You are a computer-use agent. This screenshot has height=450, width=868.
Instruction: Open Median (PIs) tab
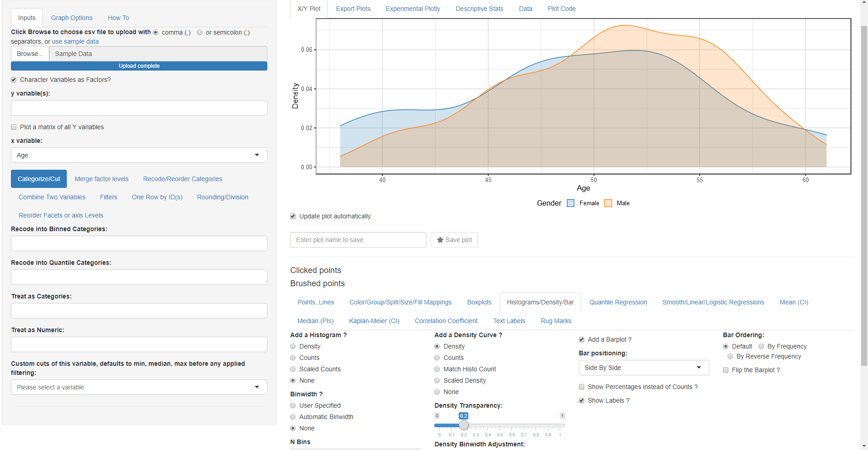316,321
